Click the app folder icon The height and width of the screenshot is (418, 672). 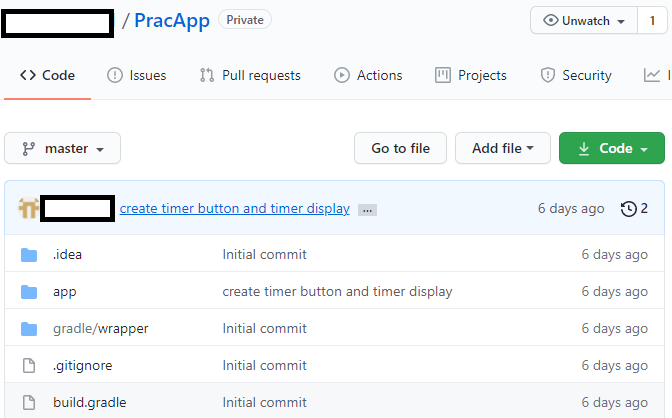(x=29, y=292)
